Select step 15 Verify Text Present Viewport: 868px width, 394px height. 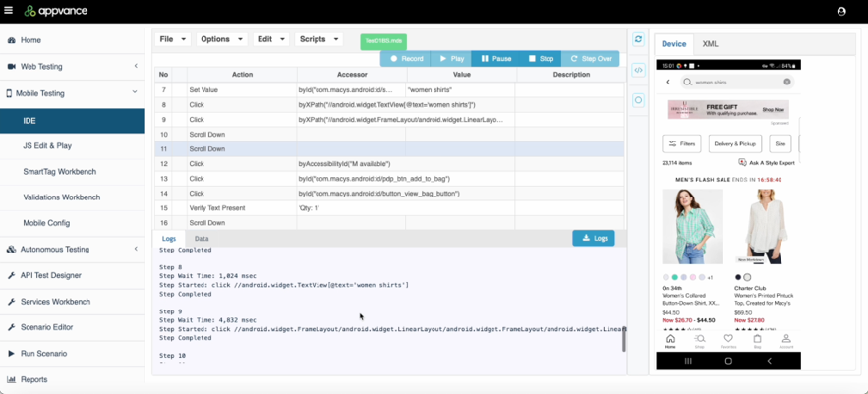click(389, 208)
